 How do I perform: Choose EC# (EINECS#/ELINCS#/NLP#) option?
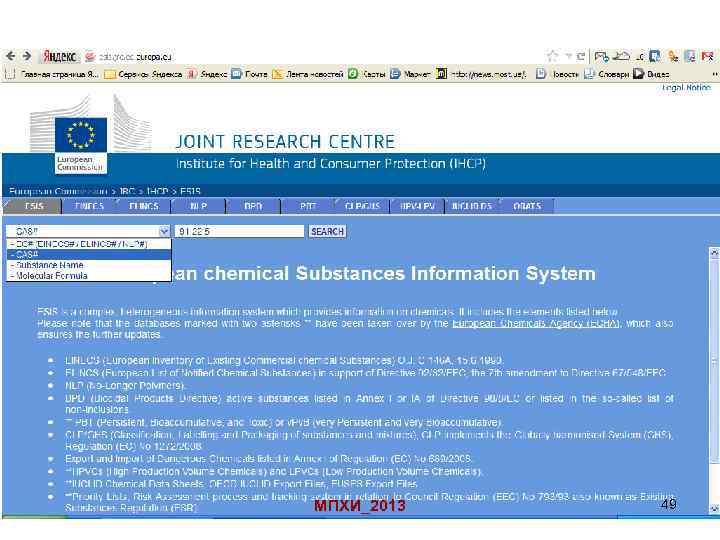pyautogui.click(x=89, y=244)
